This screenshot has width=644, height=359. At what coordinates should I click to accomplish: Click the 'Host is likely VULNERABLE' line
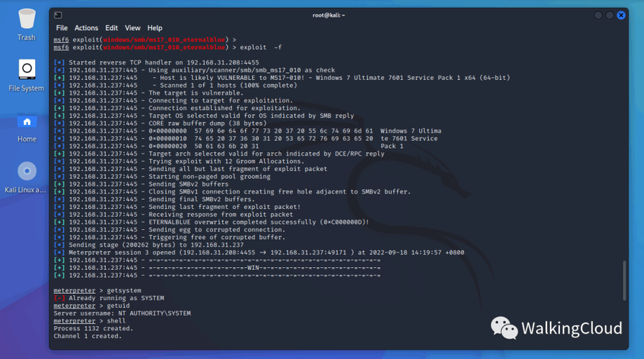click(x=282, y=78)
